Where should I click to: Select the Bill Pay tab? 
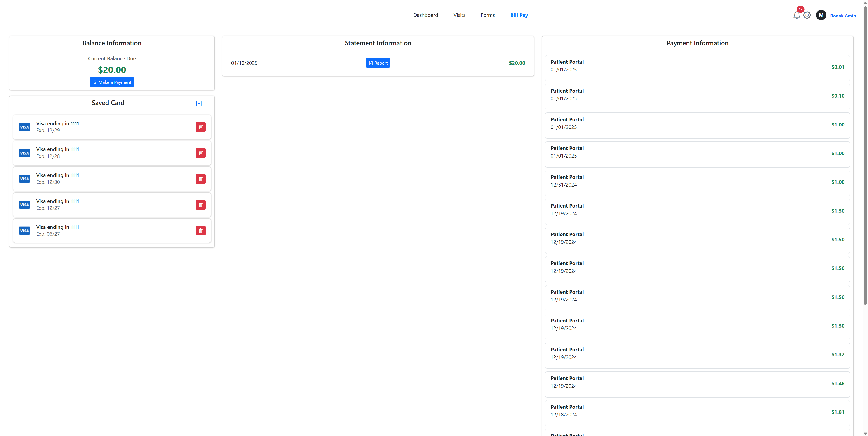(519, 15)
